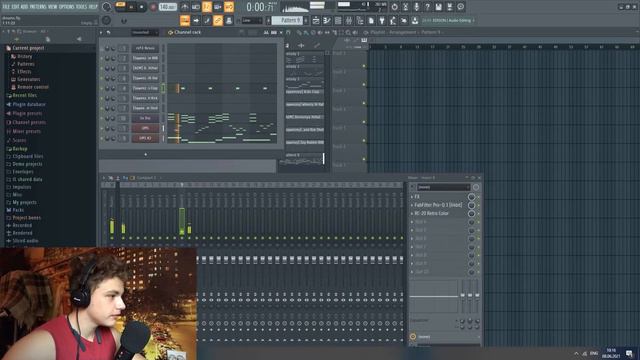Open the Unsorted channel filter dropdown

tap(145, 32)
